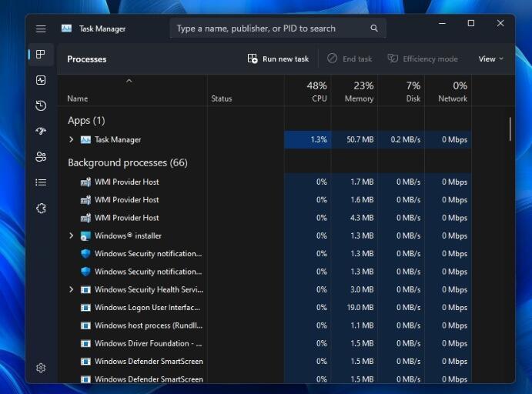
Task: Sort by the CPU column header
Action: click(308, 92)
